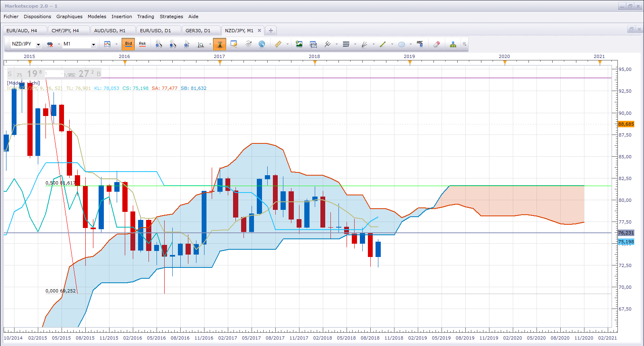
Task: Click the trade amount input field
Action: coord(54,74)
